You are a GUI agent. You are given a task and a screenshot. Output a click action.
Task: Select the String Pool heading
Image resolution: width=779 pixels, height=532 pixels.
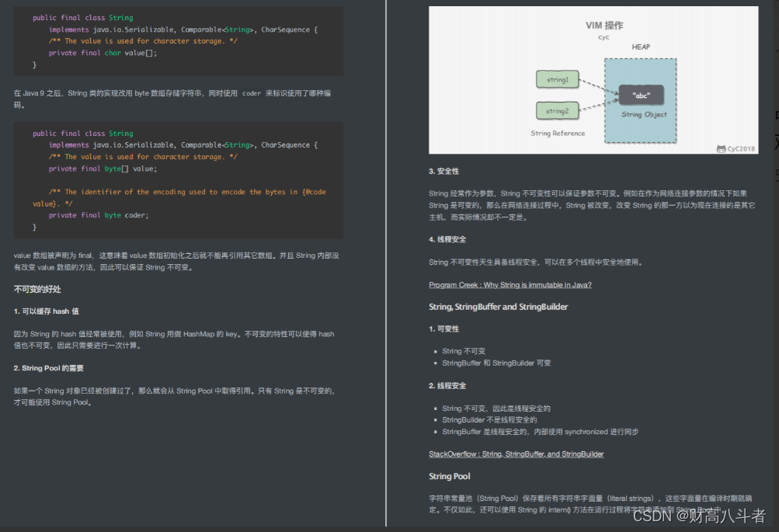[x=448, y=475]
